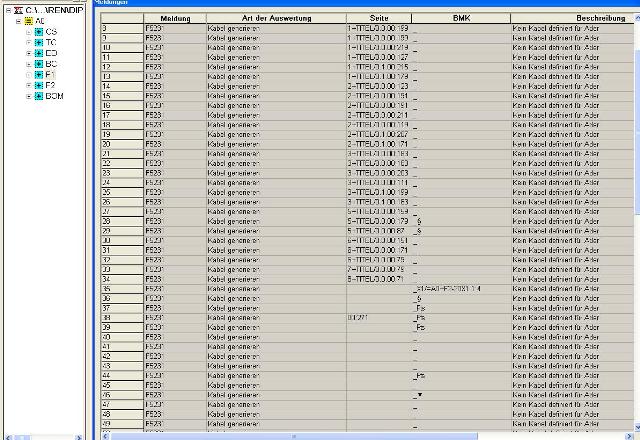Select message row number 28
Image resolution: width=640 pixels, height=440 pixels.
tap(122, 221)
